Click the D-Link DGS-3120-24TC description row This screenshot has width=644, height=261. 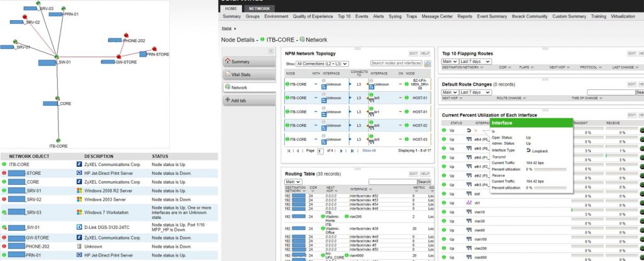[x=109, y=227]
